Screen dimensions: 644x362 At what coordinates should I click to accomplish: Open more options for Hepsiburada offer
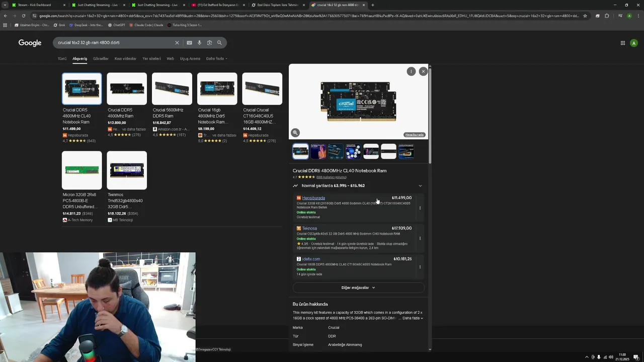(x=420, y=208)
